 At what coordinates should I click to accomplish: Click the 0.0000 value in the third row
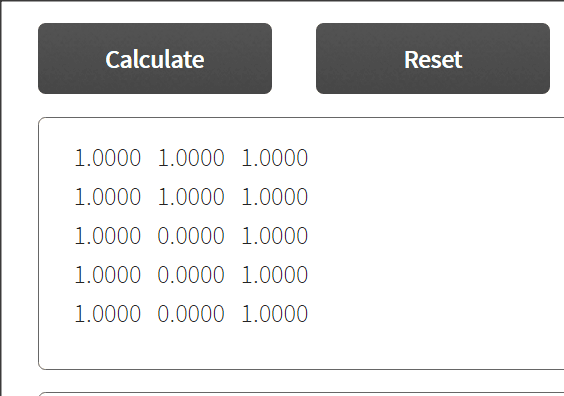[x=191, y=236]
